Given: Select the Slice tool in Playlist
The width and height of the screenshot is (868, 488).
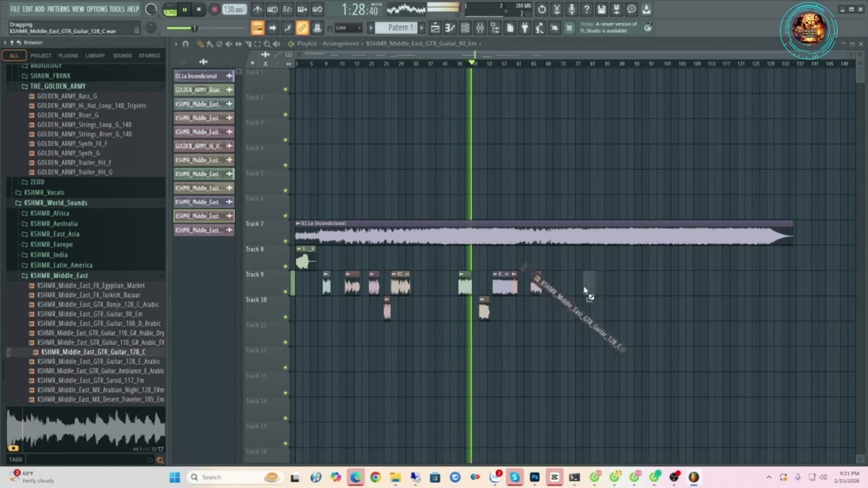Looking at the screenshot, I should pyautogui.click(x=248, y=44).
